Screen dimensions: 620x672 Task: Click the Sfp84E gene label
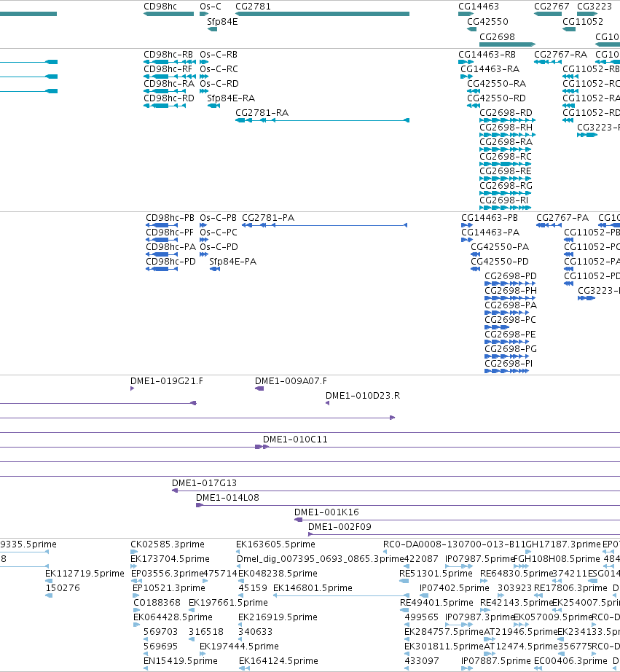pyautogui.click(x=222, y=22)
